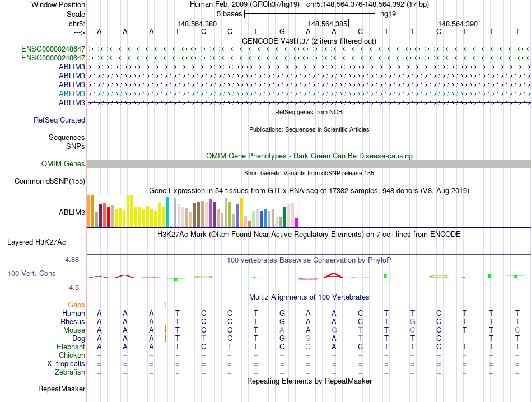
Task: Select the Human alignment row label
Action: 73,313
